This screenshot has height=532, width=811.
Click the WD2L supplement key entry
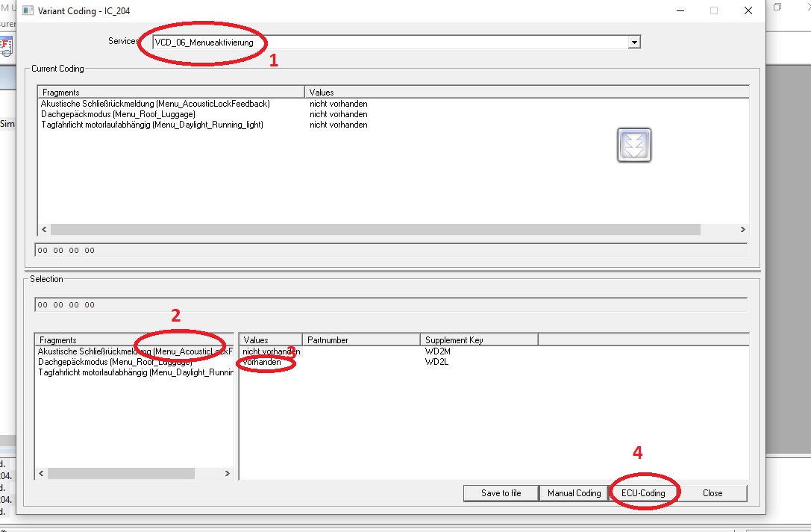pos(437,362)
